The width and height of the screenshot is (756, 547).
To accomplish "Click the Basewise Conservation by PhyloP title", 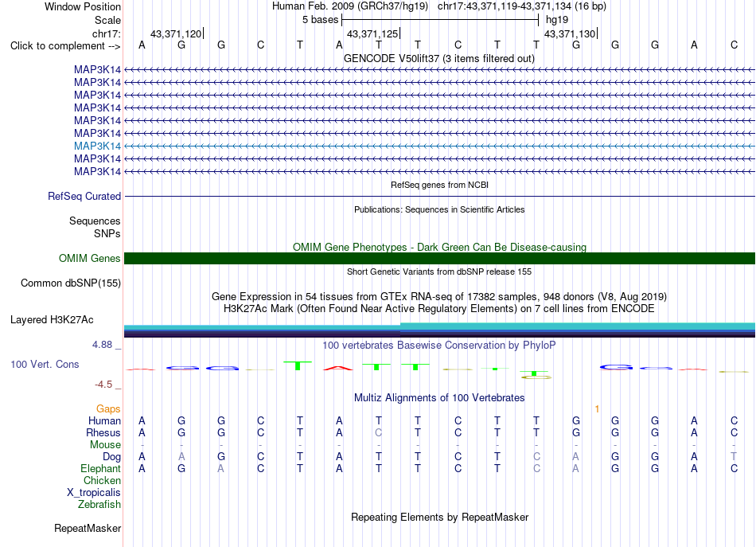I will point(438,345).
